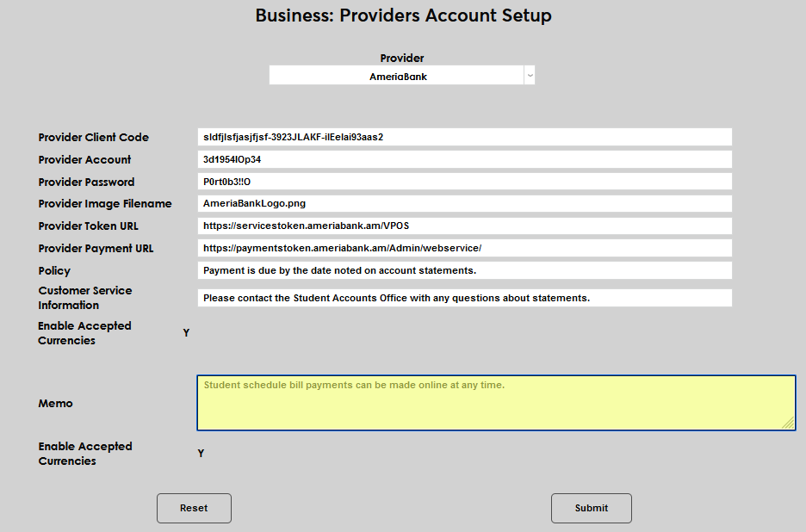Submit the provider account form

(591, 508)
